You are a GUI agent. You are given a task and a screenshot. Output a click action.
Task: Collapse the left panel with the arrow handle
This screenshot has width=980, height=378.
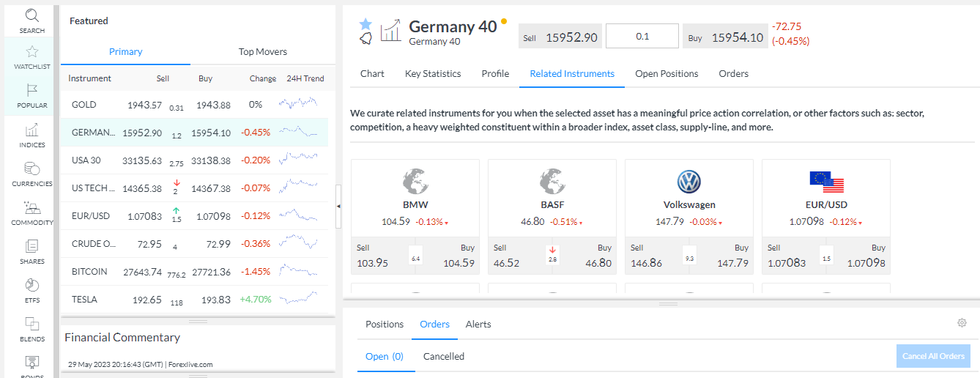click(338, 207)
